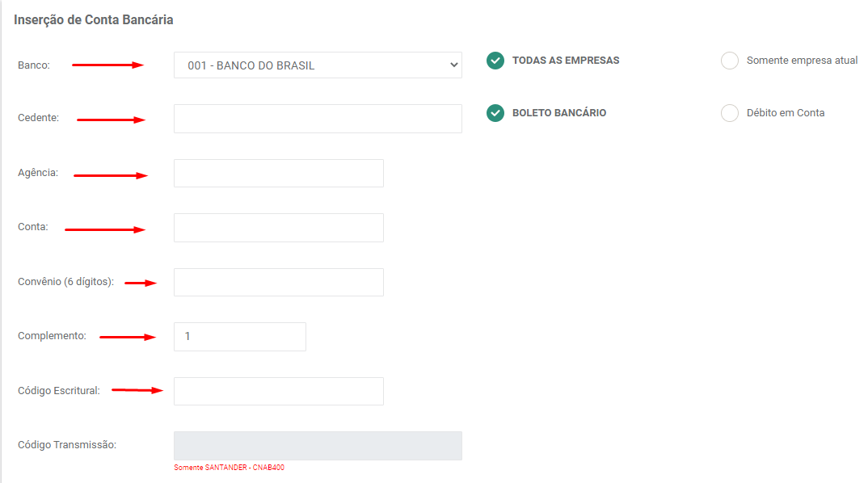Image resolution: width=868 pixels, height=483 pixels.
Task: Choose the Débito em Conta radio button
Action: pyautogui.click(x=730, y=113)
